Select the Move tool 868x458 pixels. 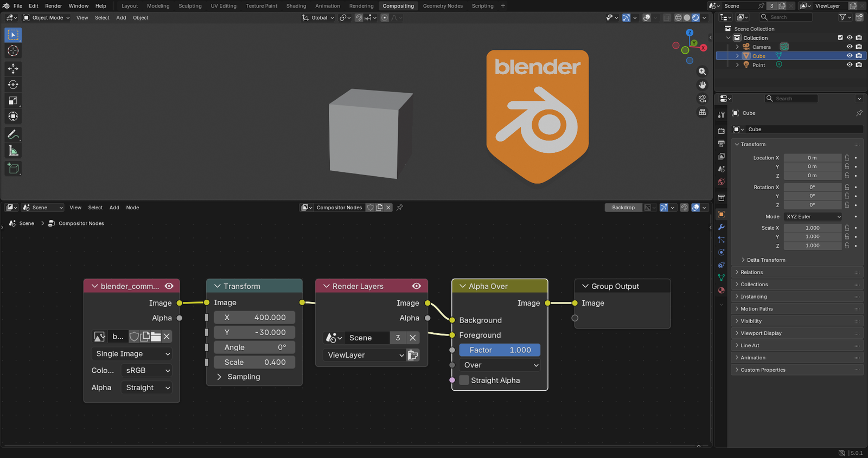tap(13, 68)
